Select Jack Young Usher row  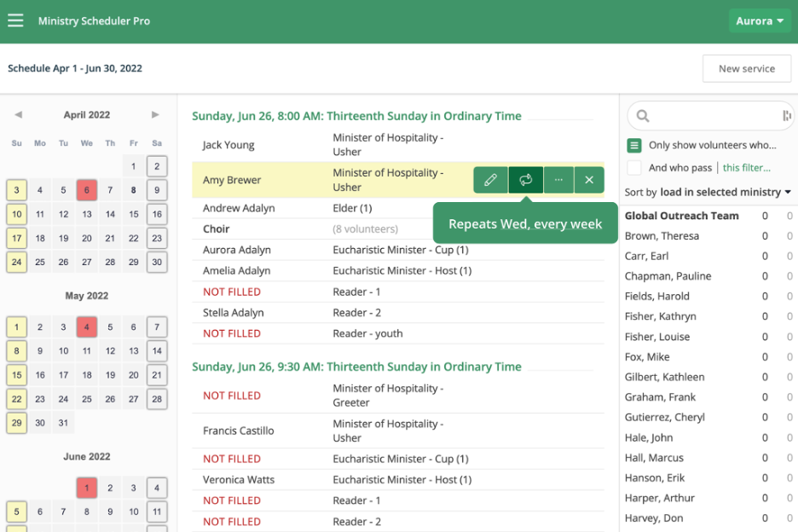398,145
